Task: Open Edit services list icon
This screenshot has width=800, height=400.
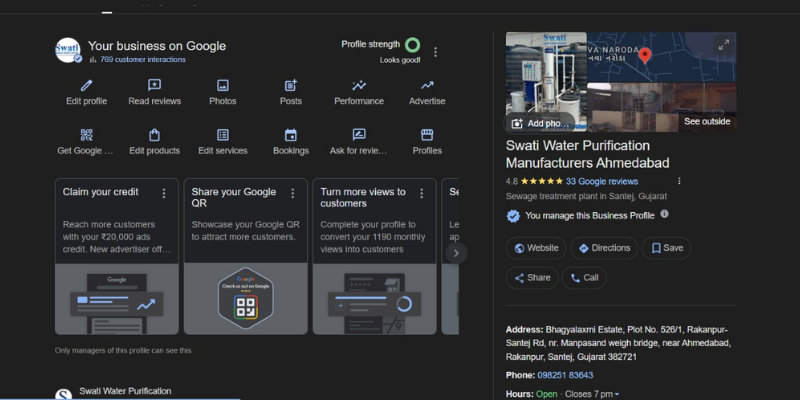Action: pyautogui.click(x=222, y=135)
